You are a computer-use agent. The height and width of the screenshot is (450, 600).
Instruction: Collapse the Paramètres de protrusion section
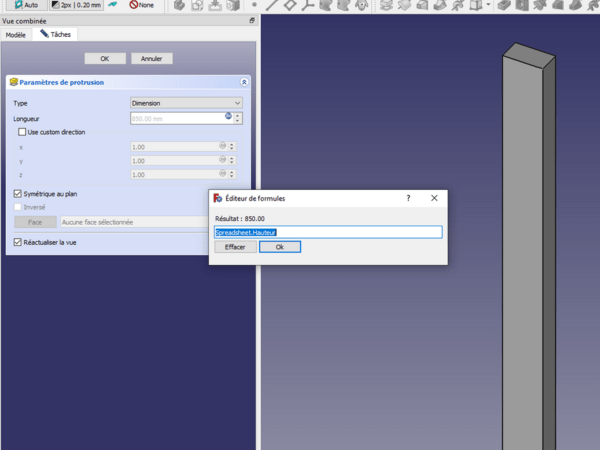click(x=244, y=82)
